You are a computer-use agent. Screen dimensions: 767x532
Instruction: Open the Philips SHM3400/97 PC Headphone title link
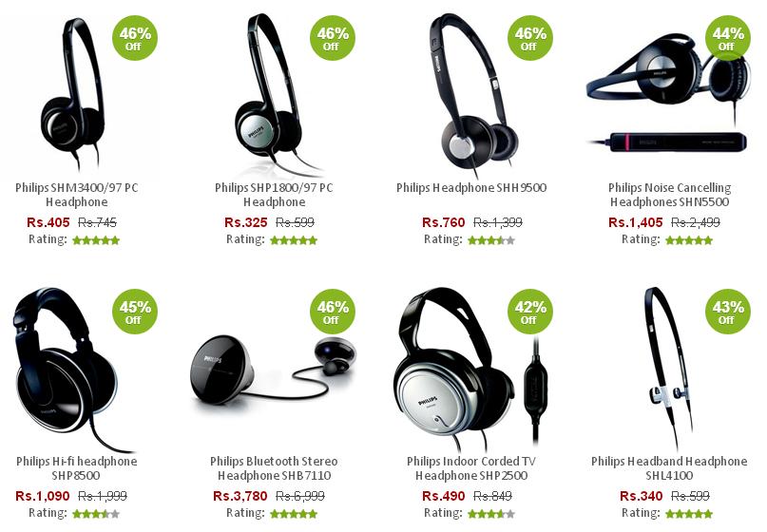77,195
